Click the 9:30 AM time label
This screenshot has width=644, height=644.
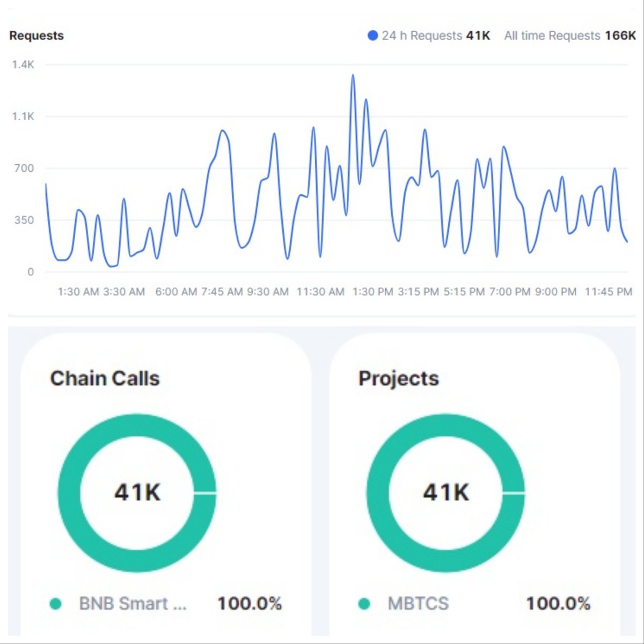268,291
